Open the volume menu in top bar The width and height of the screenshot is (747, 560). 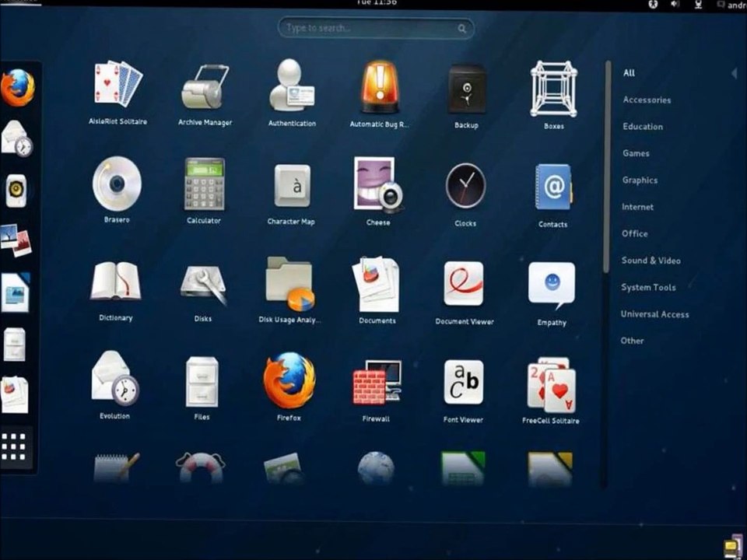click(675, 4)
